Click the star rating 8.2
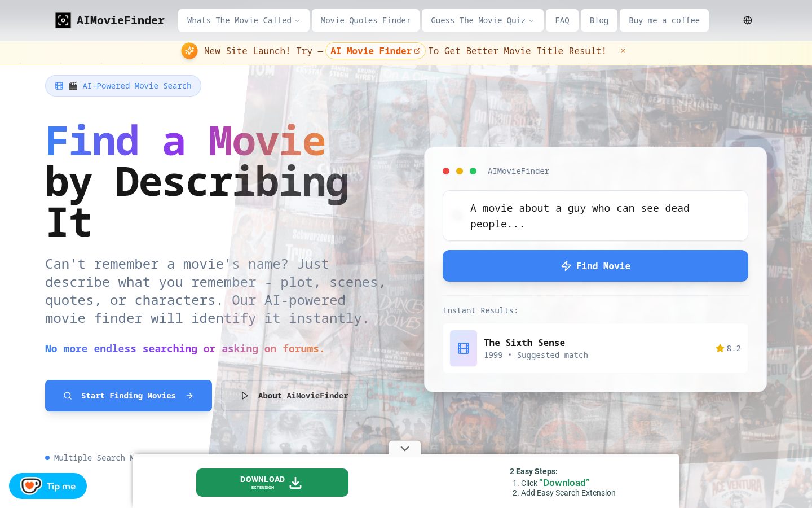This screenshot has width=812, height=508. (x=728, y=348)
